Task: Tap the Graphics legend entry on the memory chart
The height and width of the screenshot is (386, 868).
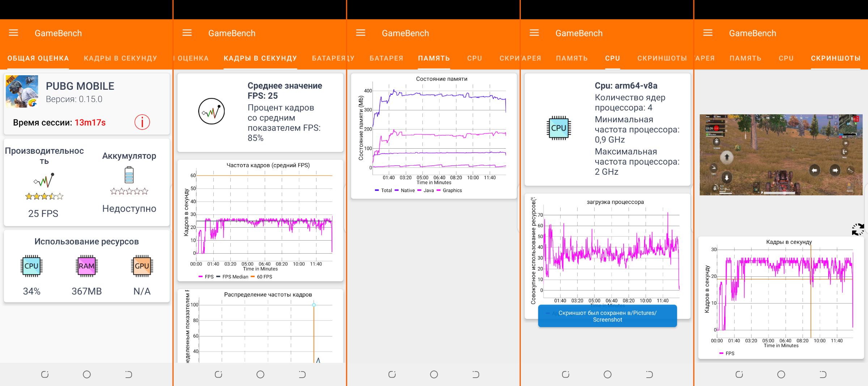Action: point(450,190)
